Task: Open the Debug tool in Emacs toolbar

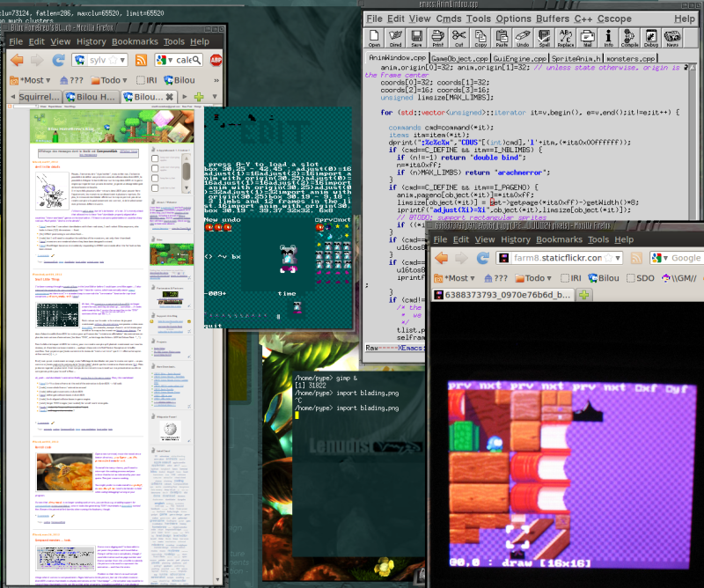Action: tap(650, 38)
